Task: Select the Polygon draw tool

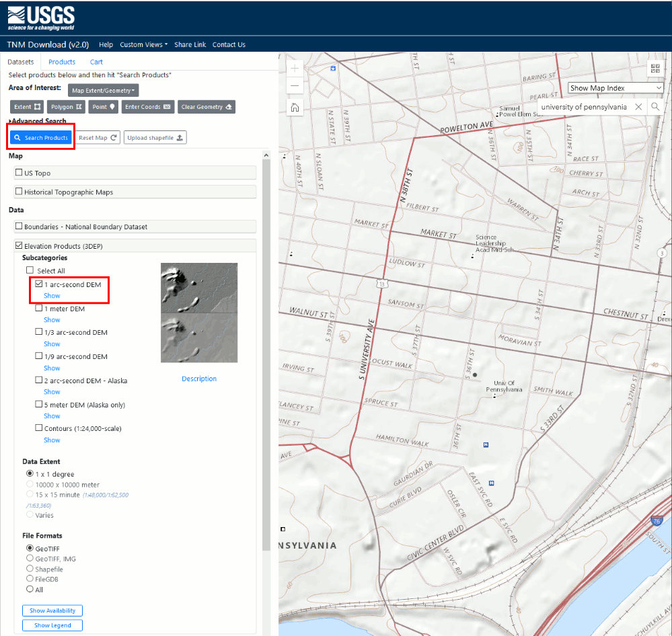Action: 66,107
